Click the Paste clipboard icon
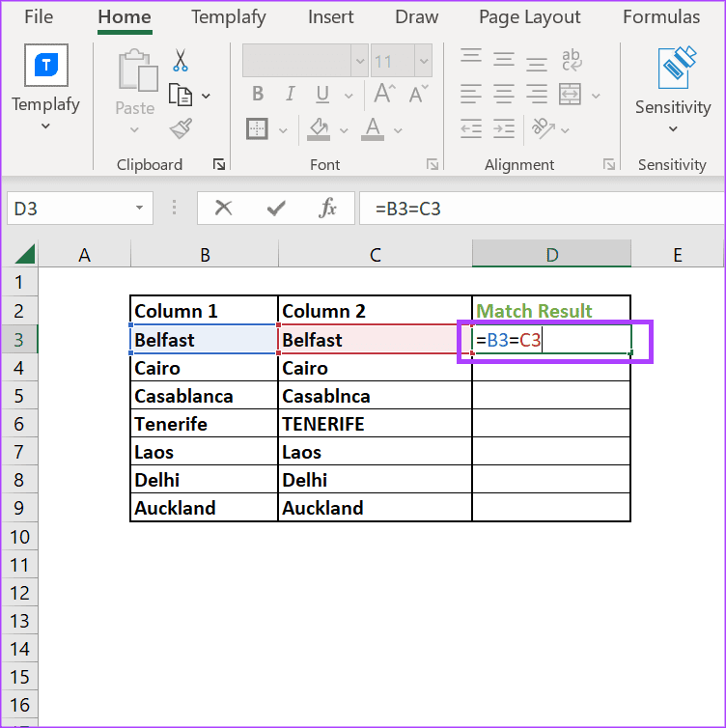The width and height of the screenshot is (726, 728). click(x=137, y=70)
